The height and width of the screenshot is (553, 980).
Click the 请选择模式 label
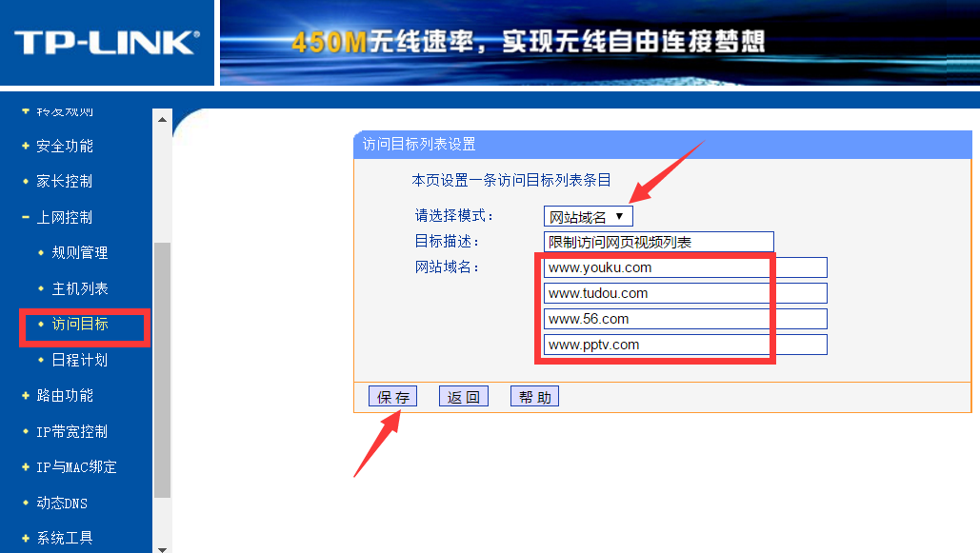coord(453,215)
